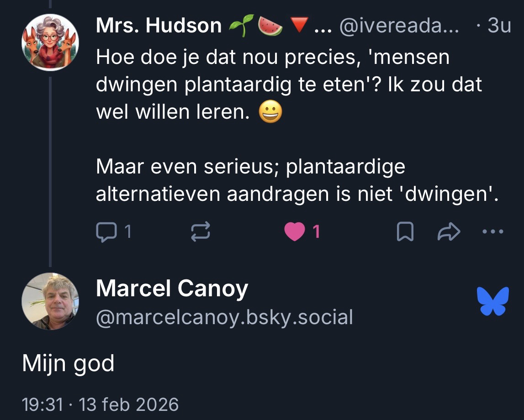Open the three-dot more options menu
Screen dimensions: 524x420
[493, 232]
